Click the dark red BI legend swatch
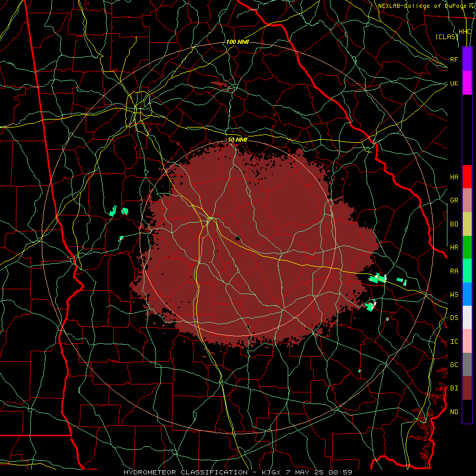 [467, 388]
